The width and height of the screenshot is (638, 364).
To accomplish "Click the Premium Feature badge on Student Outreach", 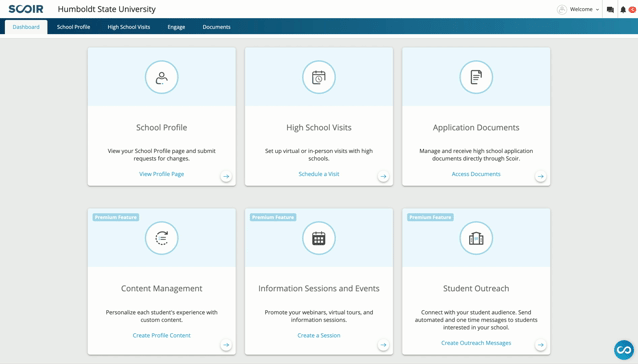I will point(430,217).
